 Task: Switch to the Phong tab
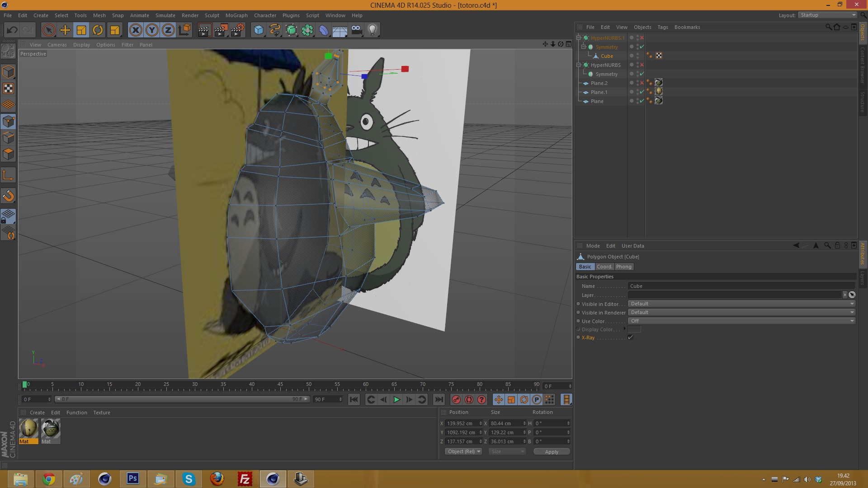[623, 267]
